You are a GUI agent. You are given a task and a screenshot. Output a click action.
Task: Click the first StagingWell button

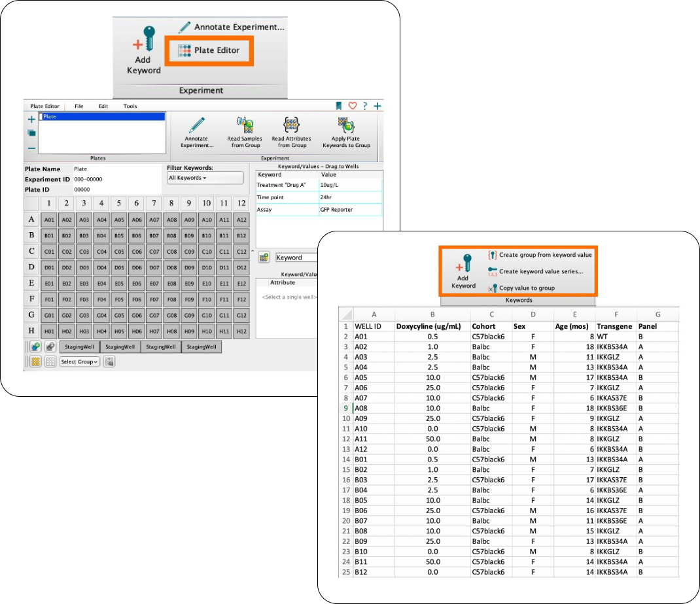click(x=79, y=347)
